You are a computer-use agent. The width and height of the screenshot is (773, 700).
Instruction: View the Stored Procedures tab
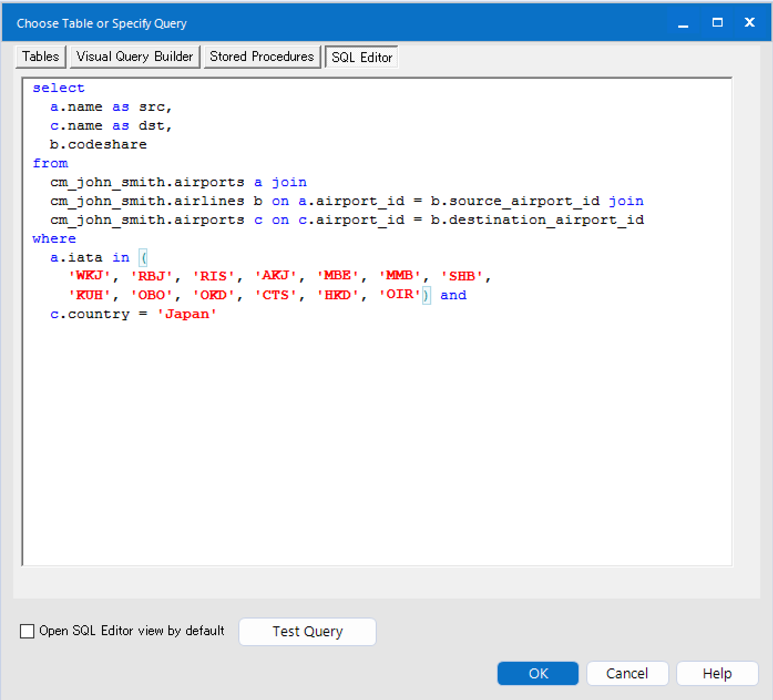coord(262,56)
